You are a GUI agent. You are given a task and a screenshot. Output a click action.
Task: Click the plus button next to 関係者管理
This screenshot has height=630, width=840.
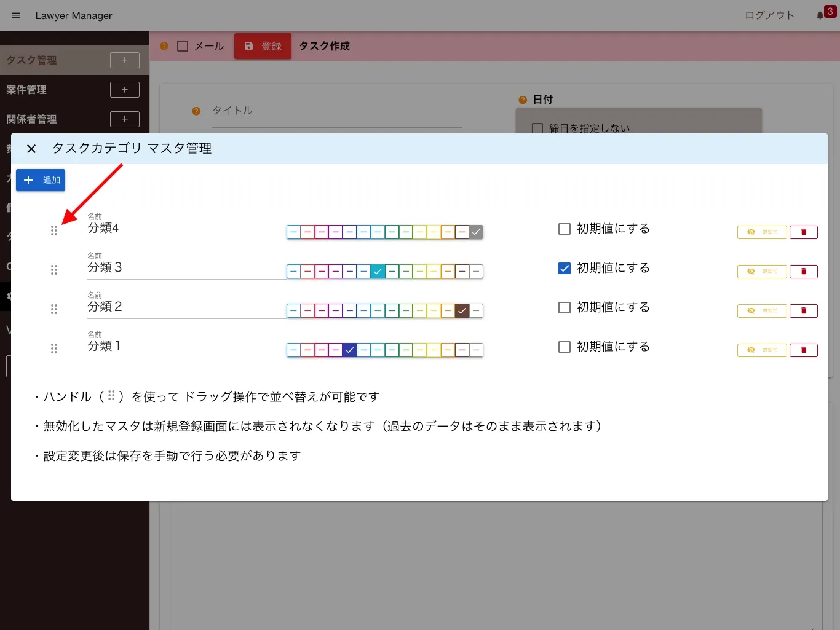tap(125, 119)
